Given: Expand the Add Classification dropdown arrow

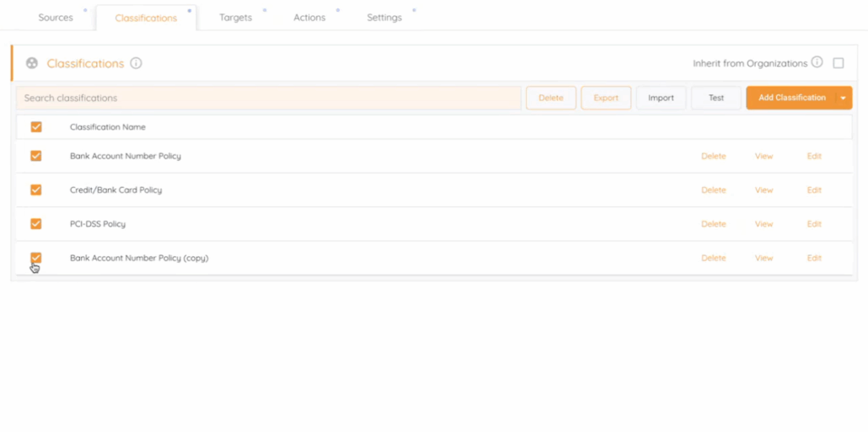Looking at the screenshot, I should point(843,98).
